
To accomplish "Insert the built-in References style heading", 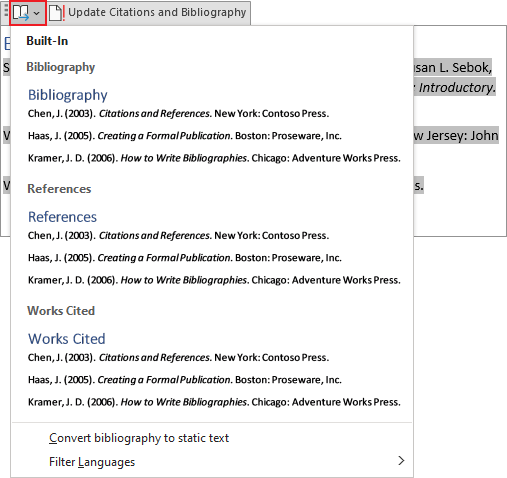I will tap(62, 217).
